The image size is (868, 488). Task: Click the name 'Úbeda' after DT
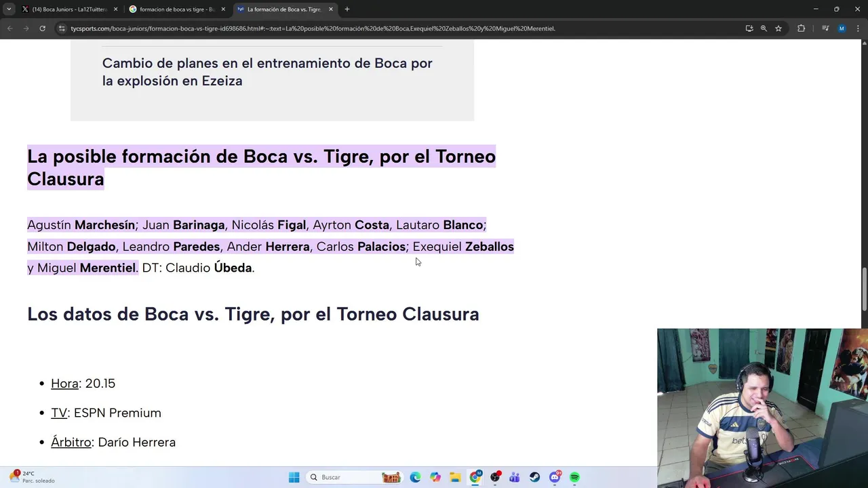point(233,268)
